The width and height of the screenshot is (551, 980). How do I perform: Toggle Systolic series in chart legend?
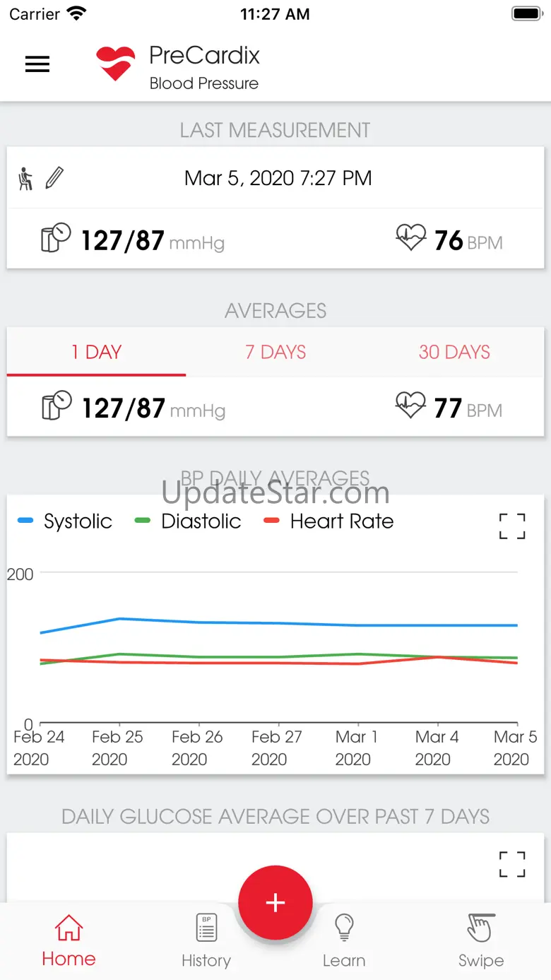click(65, 521)
